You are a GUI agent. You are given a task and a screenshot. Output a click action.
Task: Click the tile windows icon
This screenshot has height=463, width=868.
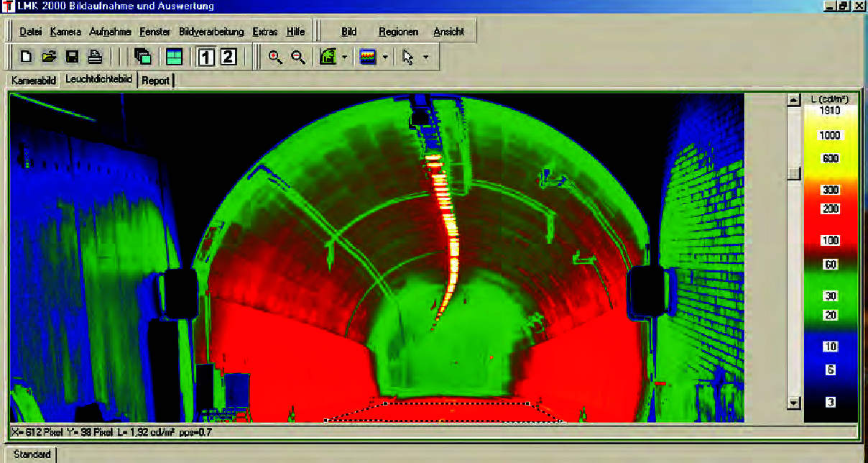(x=174, y=57)
